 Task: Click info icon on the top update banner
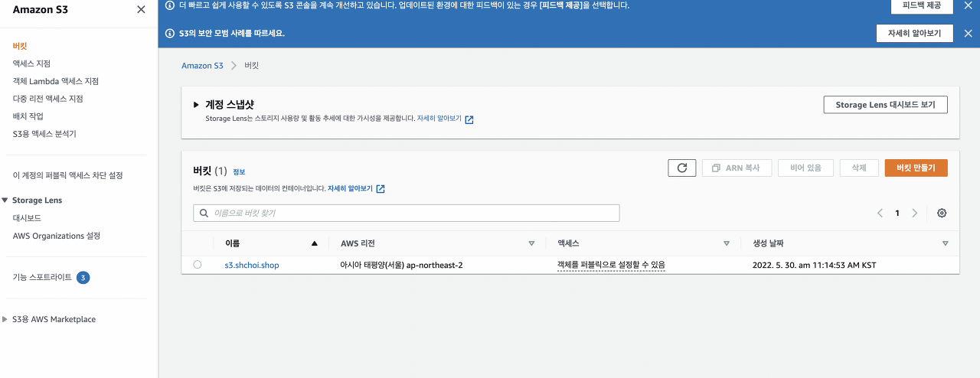pos(170,5)
